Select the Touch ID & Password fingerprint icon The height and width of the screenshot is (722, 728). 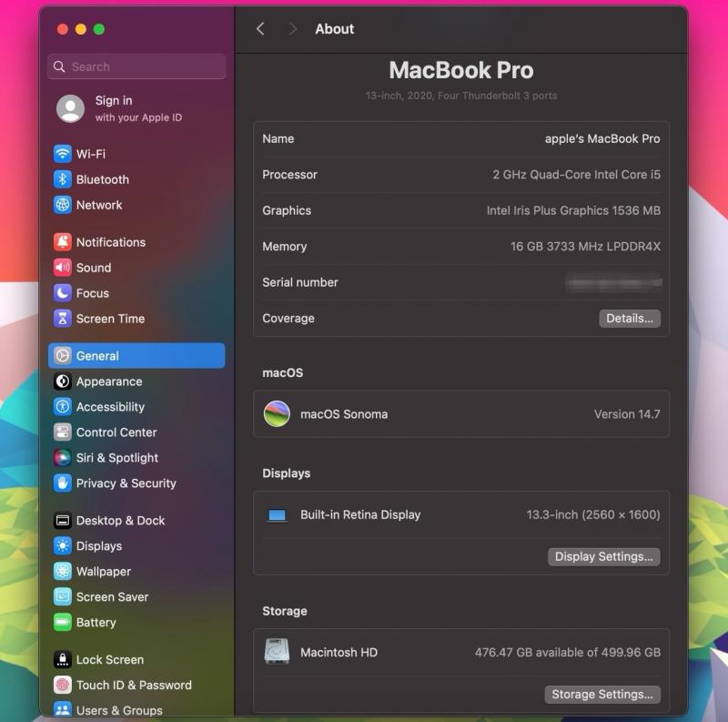coord(62,686)
